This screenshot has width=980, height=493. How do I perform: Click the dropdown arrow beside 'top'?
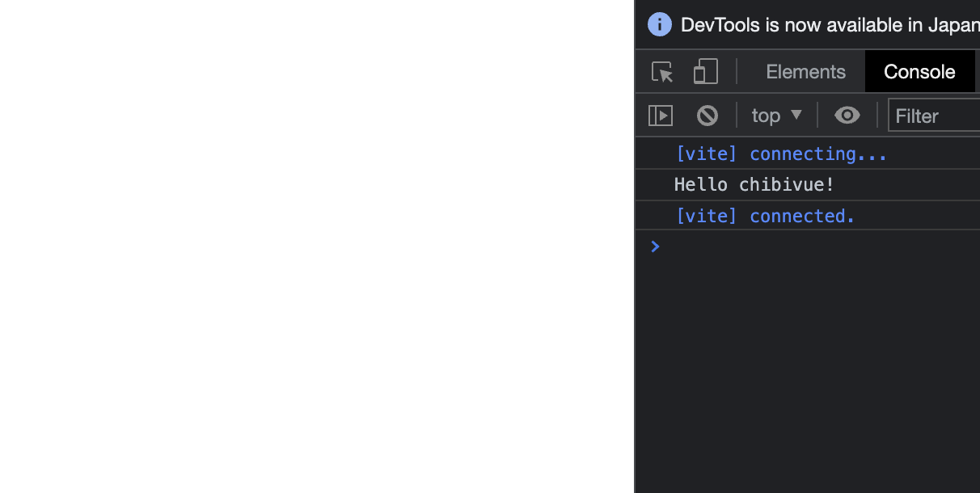point(799,116)
